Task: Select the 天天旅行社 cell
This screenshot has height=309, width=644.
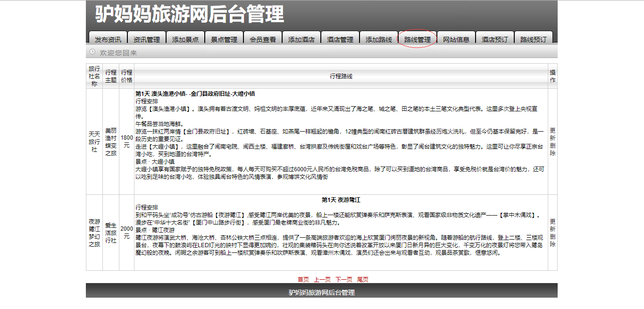Action: coord(94,142)
